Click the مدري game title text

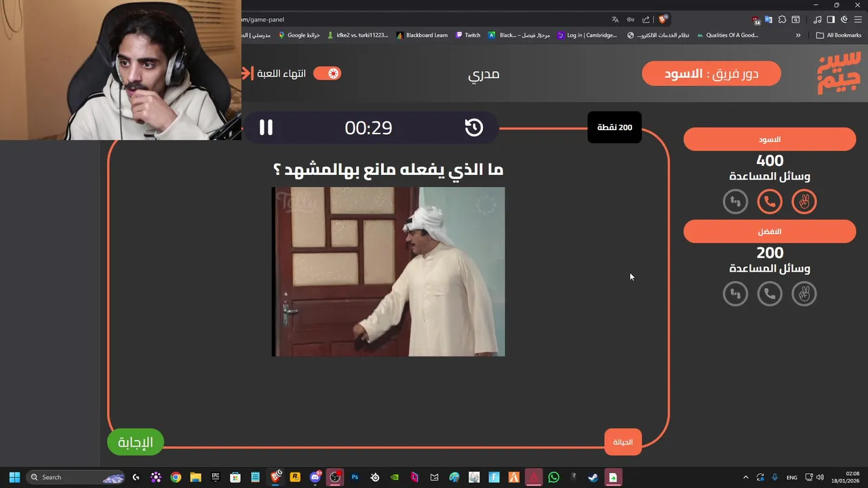484,74
